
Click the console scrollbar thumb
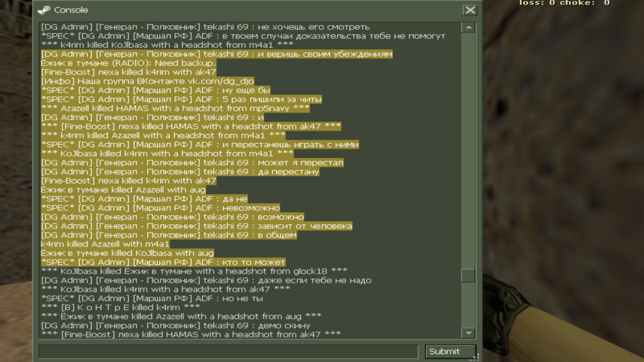pos(468,276)
